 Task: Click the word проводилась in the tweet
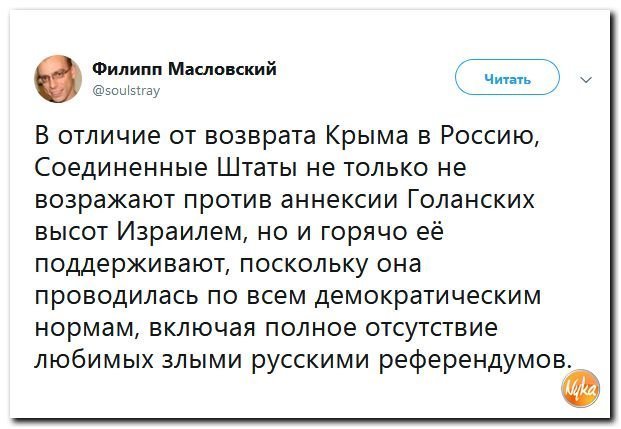[117, 296]
